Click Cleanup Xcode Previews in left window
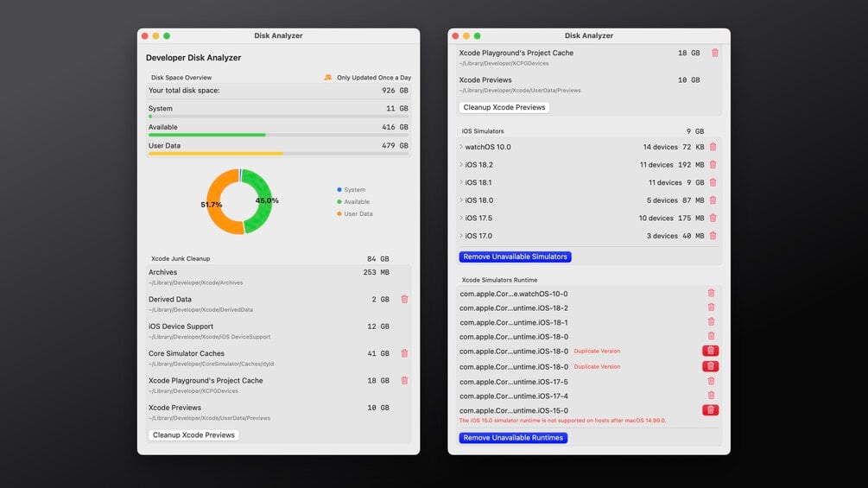 (193, 435)
